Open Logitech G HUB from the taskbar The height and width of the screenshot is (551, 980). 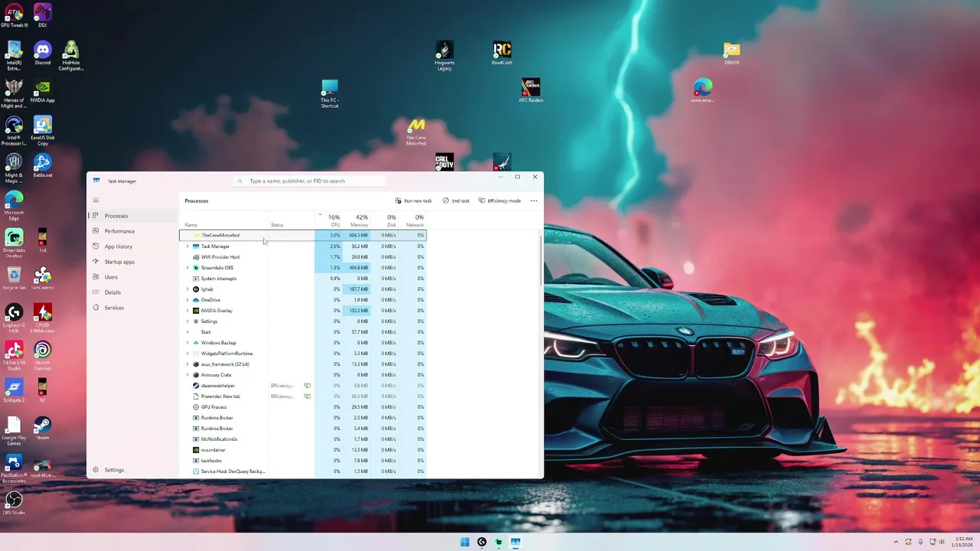point(482,542)
